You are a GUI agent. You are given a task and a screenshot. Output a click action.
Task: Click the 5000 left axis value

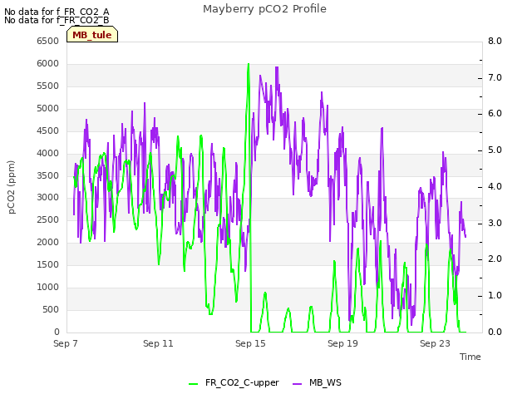pyautogui.click(x=48, y=108)
